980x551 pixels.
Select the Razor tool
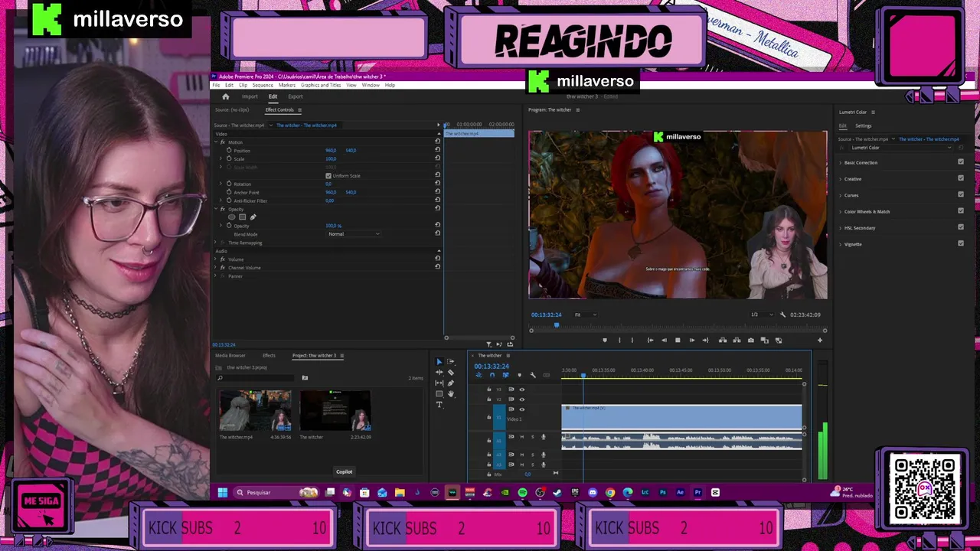(451, 372)
